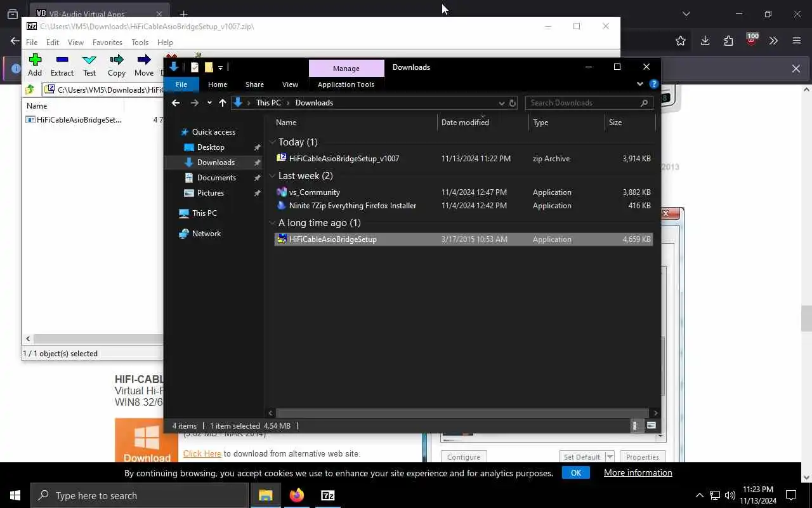
Task: Show hidden tray icons chevron
Action: [x=699, y=495]
